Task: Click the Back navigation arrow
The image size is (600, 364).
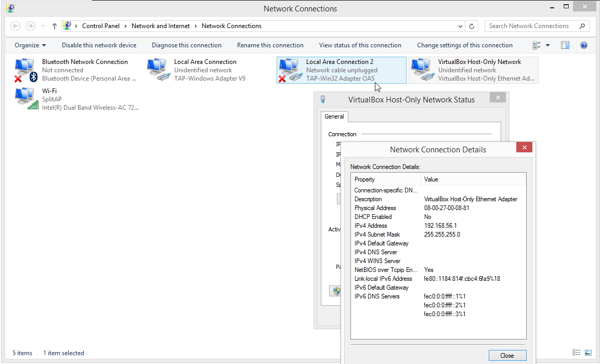Action: pos(15,26)
